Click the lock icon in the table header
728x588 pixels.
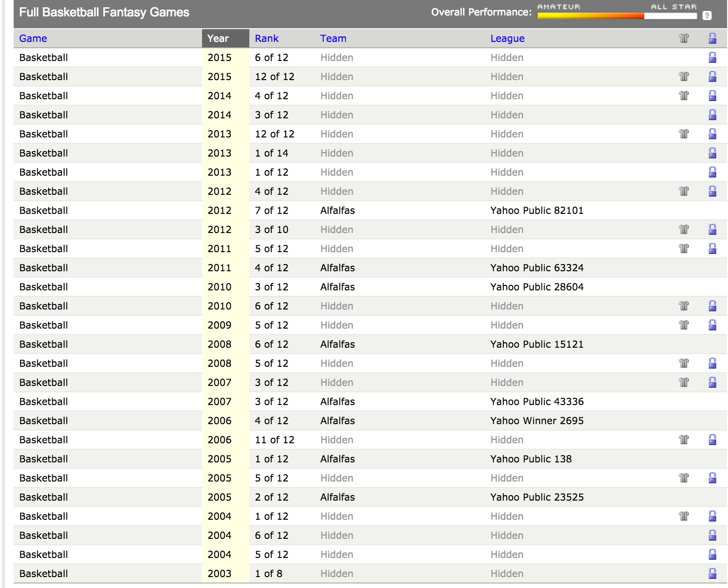713,38
